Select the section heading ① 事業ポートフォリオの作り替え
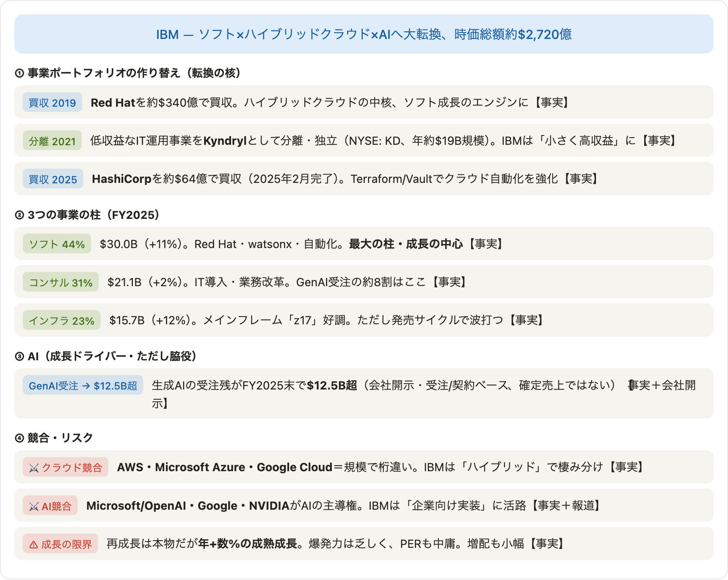This screenshot has width=728, height=580. tap(128, 73)
